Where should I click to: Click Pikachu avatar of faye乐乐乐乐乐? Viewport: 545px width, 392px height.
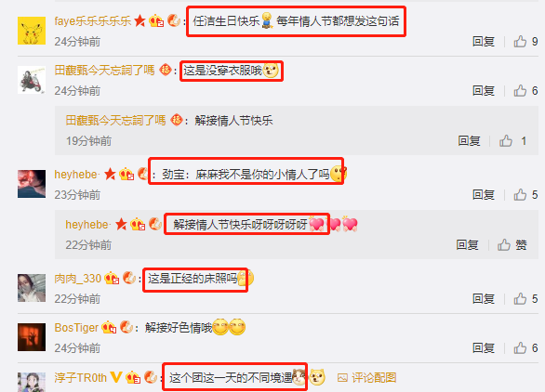point(32,31)
